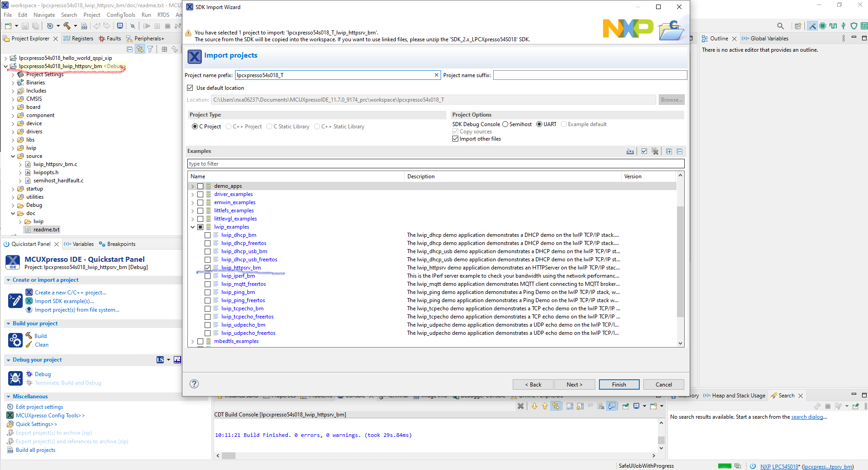The height and width of the screenshot is (470, 868).
Task: Collapse the source folder in Project Explorer
Action: [x=13, y=156]
